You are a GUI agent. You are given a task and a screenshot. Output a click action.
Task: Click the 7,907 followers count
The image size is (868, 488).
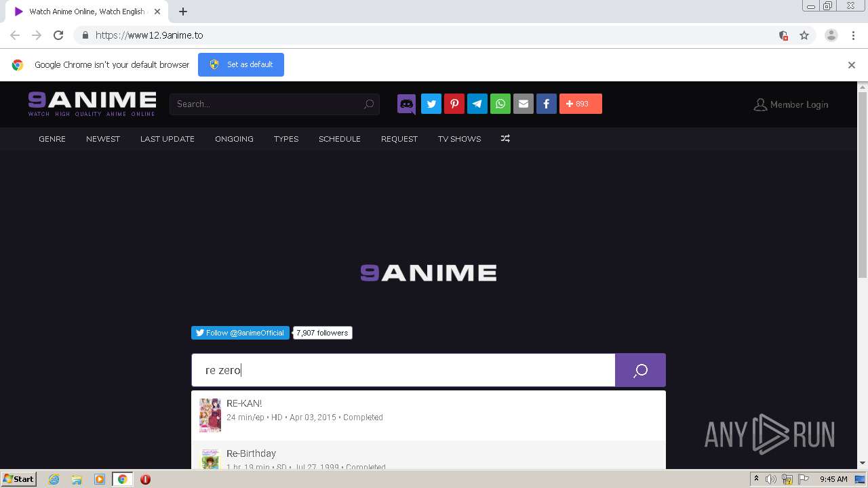click(322, 333)
